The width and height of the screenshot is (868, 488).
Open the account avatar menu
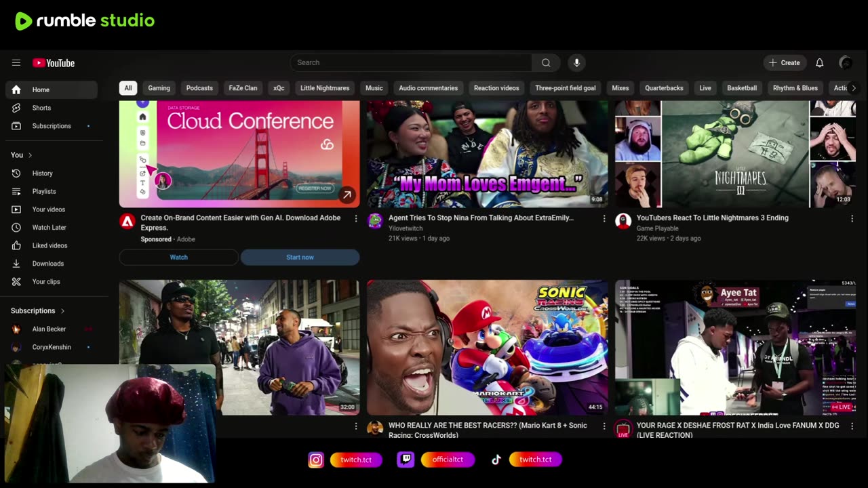(x=846, y=62)
